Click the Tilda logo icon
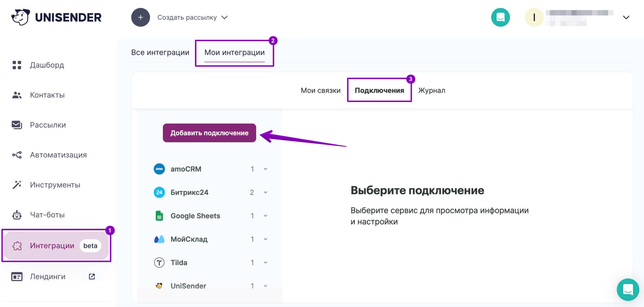Image resolution: width=644 pixels, height=307 pixels. pos(159,263)
